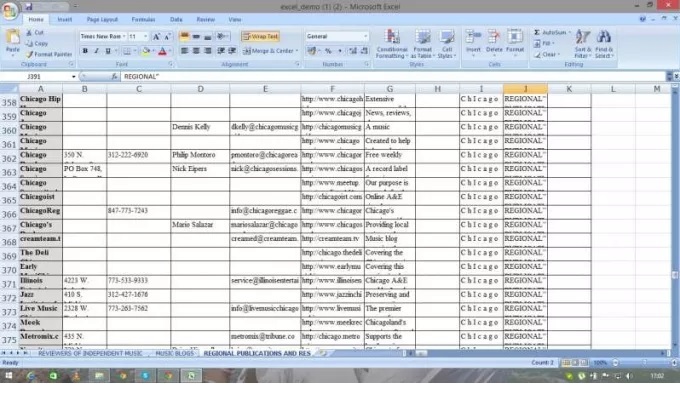The height and width of the screenshot is (405, 680).
Task: Delete cells using Delete button
Action: pos(494,42)
